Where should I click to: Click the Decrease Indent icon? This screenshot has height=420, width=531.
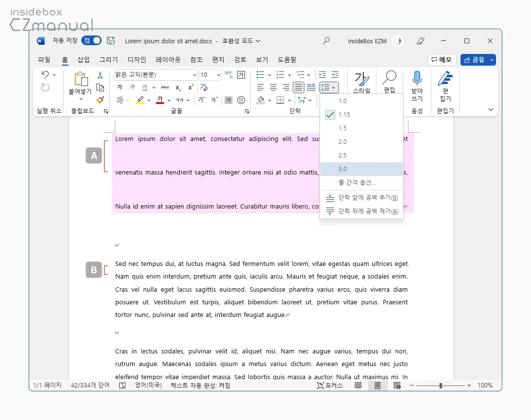click(x=322, y=75)
